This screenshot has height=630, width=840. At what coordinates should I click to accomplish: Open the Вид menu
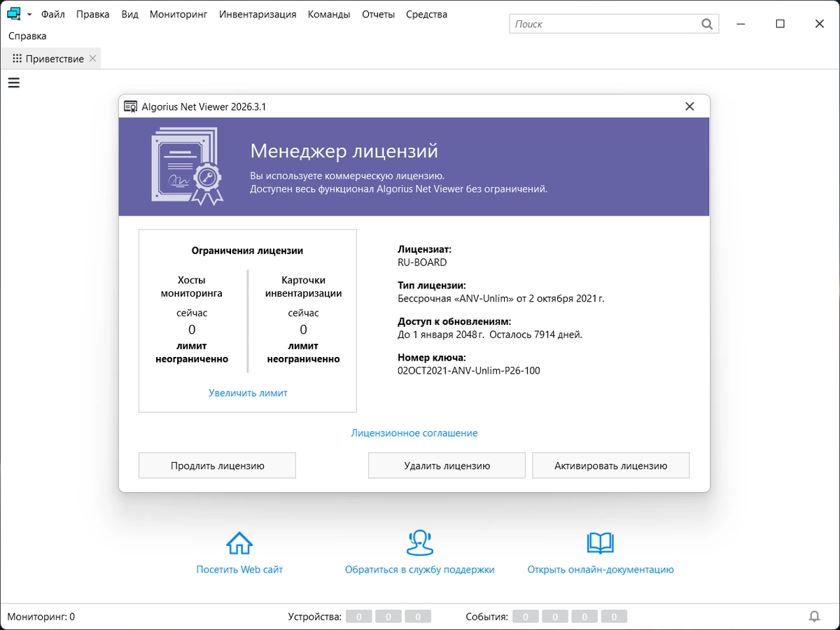point(129,14)
